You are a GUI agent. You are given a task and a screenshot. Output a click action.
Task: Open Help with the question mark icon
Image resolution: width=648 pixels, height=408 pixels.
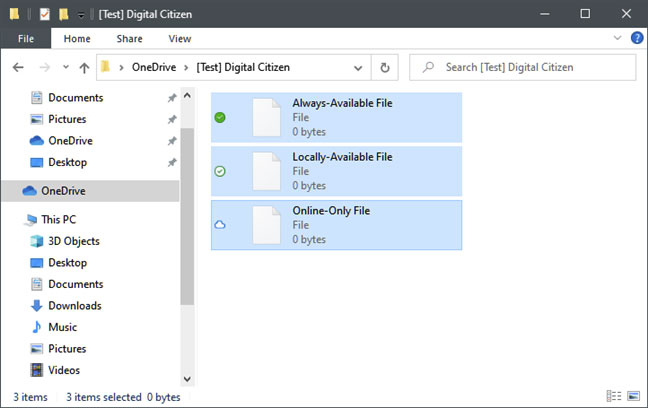click(637, 38)
